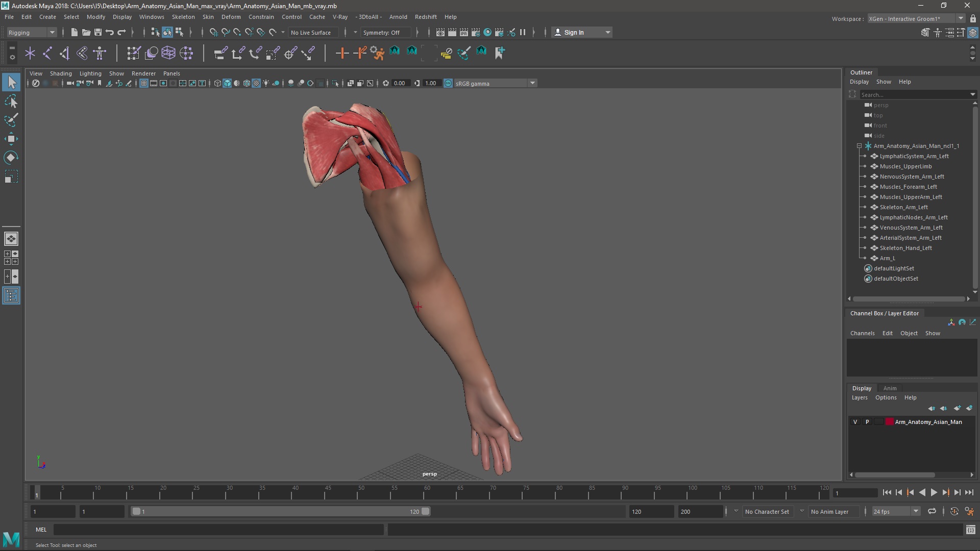Click the Undo arrow icon
Viewport: 980px width, 551px height.
tap(109, 32)
